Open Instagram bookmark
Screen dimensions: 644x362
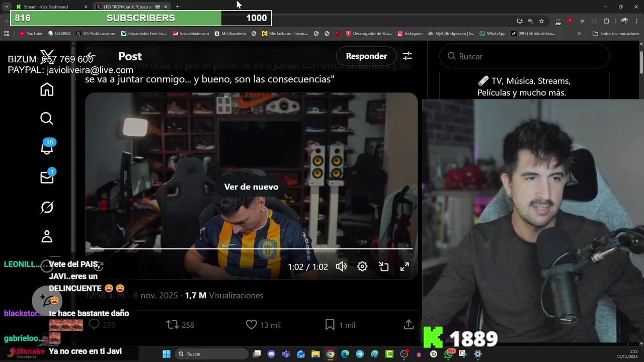click(x=410, y=34)
